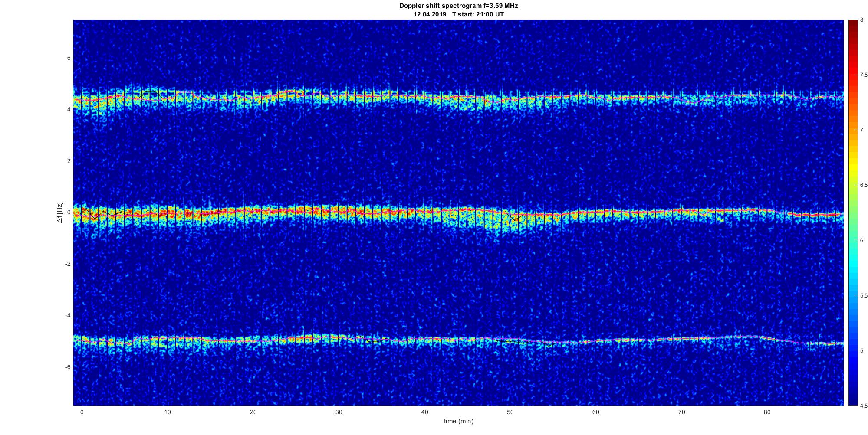The height and width of the screenshot is (435, 868).
Task: Click the yellow region of the colorbar
Action: pyautogui.click(x=853, y=167)
